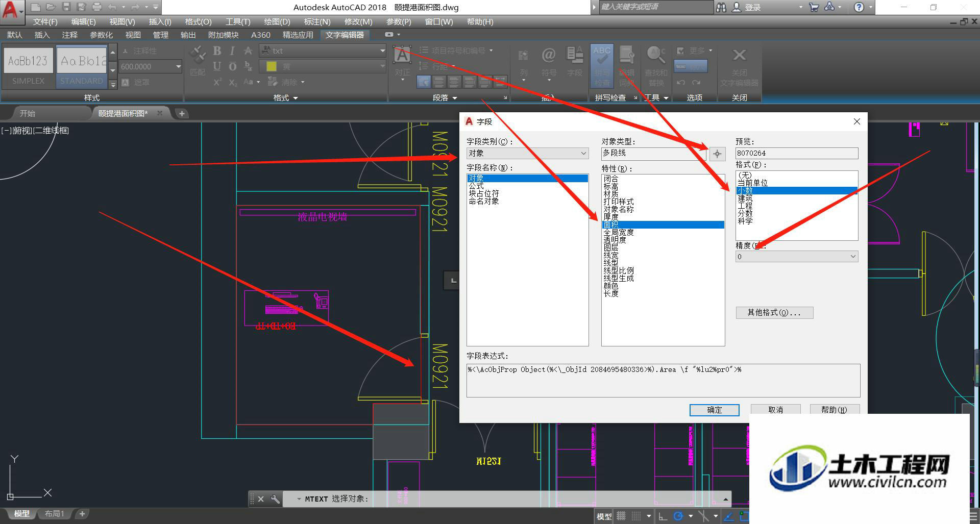Click the search keyword input box
The height and width of the screenshot is (524, 980).
[x=656, y=7]
